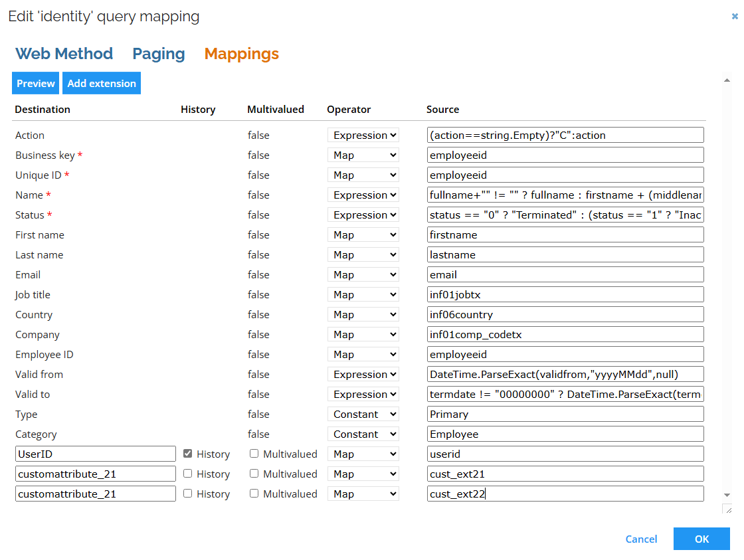Click the email Source field
Viewport: 744px width, 560px height.
(565, 274)
